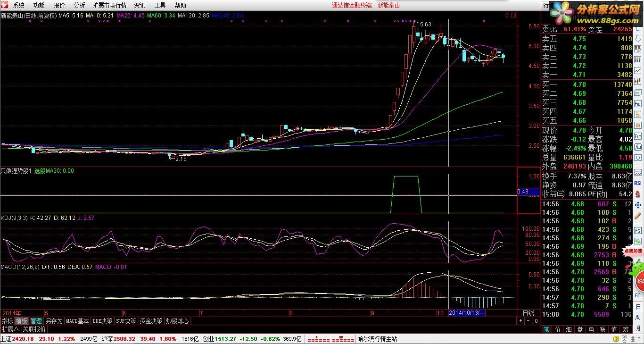The image size is (644, 344).
Task: Click the 上证 index value 2420.18
Action: [23, 339]
